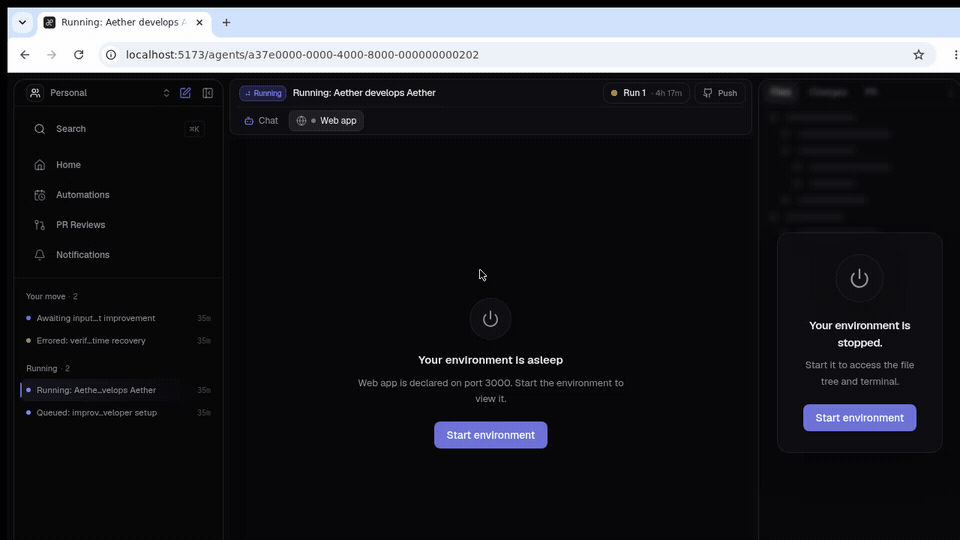Click the Automations calendar icon

pos(40,195)
